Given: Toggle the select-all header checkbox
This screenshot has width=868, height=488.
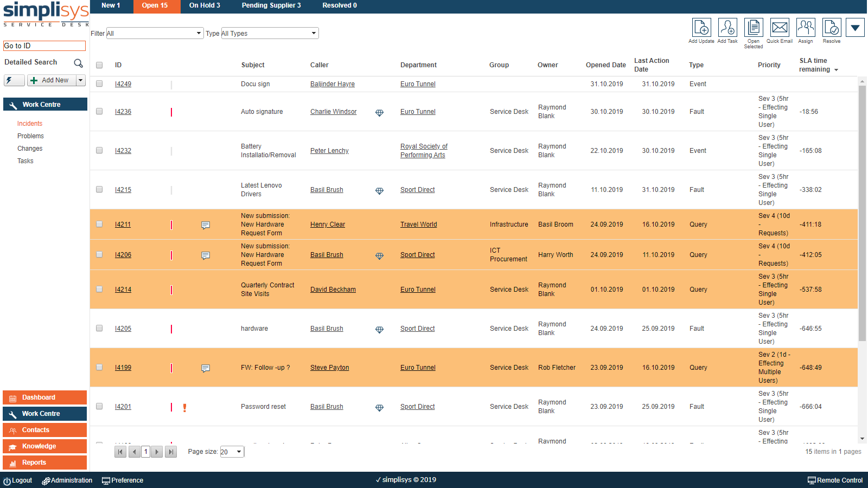Looking at the screenshot, I should click(x=99, y=65).
